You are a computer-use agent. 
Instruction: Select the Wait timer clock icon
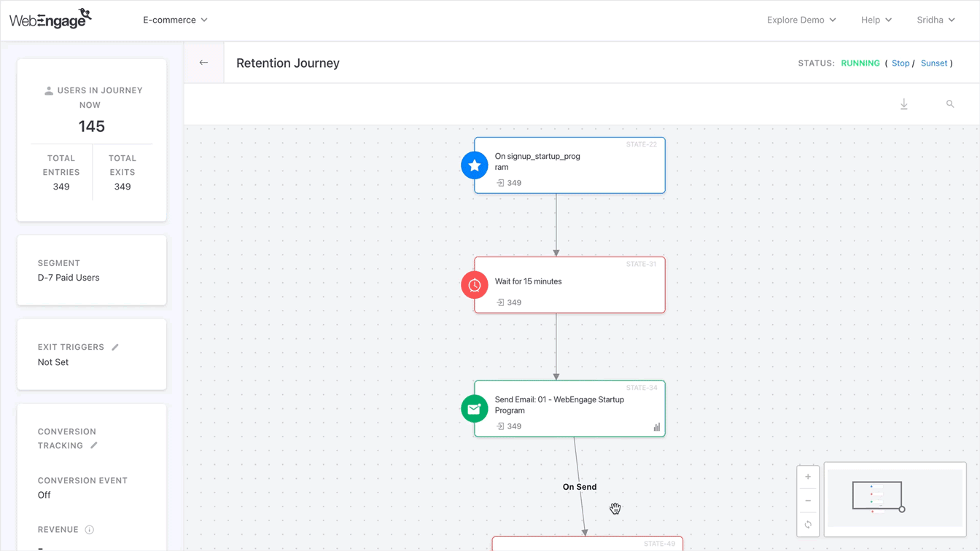(475, 284)
